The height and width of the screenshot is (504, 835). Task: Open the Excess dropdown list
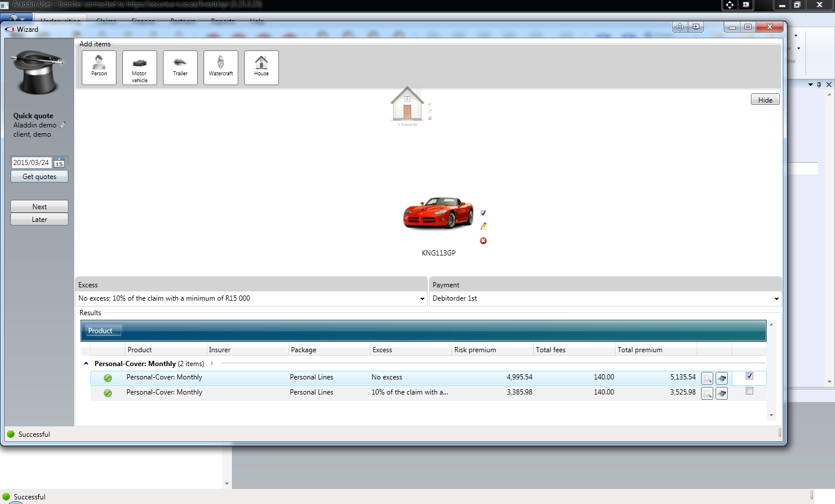pos(422,298)
